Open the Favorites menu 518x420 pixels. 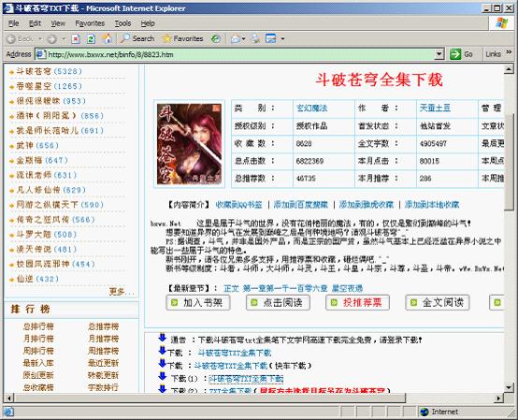(x=90, y=23)
